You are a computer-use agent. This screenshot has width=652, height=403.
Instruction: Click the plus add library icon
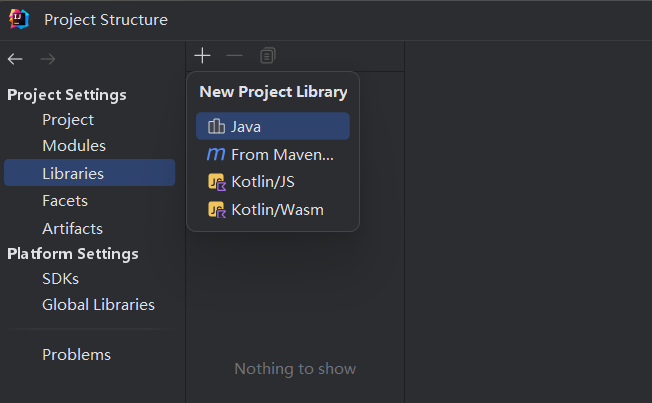[x=203, y=56]
